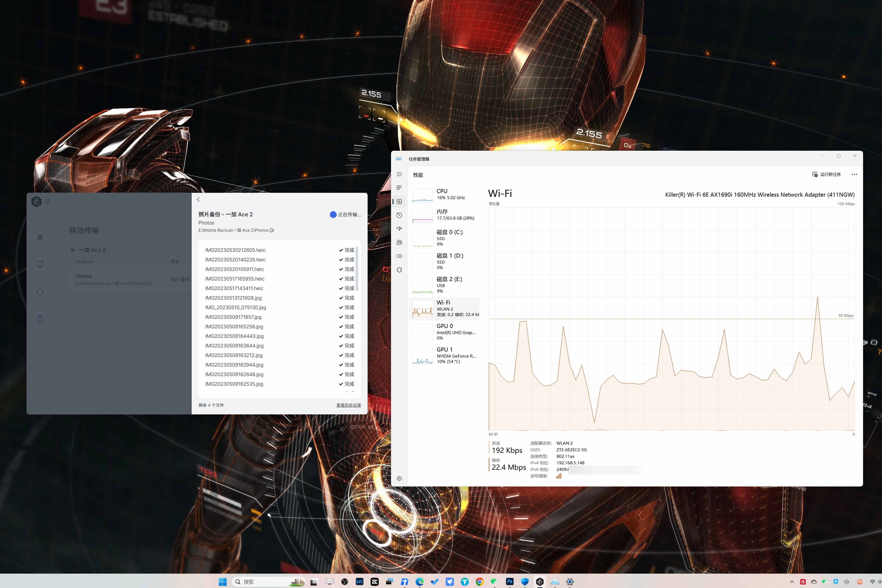Image resolution: width=882 pixels, height=588 pixels.
Task: Select the Wi-Fi WLAN 2 performance item
Action: (x=445, y=308)
